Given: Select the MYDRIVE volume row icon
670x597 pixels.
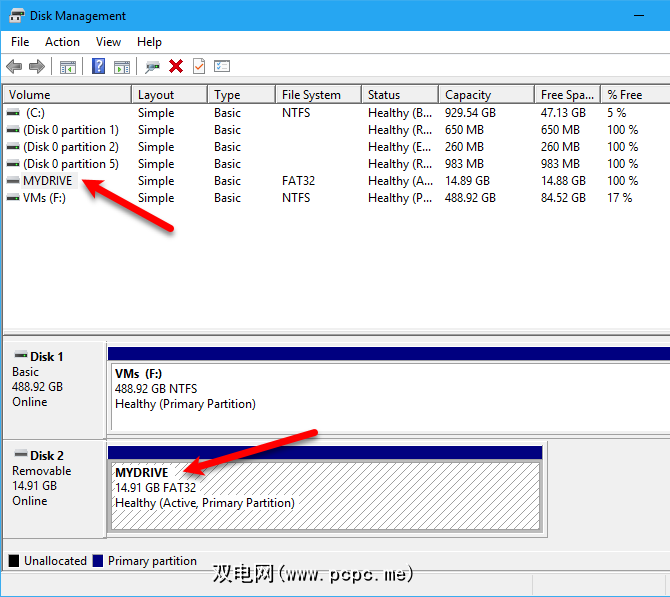Looking at the screenshot, I should (13, 181).
